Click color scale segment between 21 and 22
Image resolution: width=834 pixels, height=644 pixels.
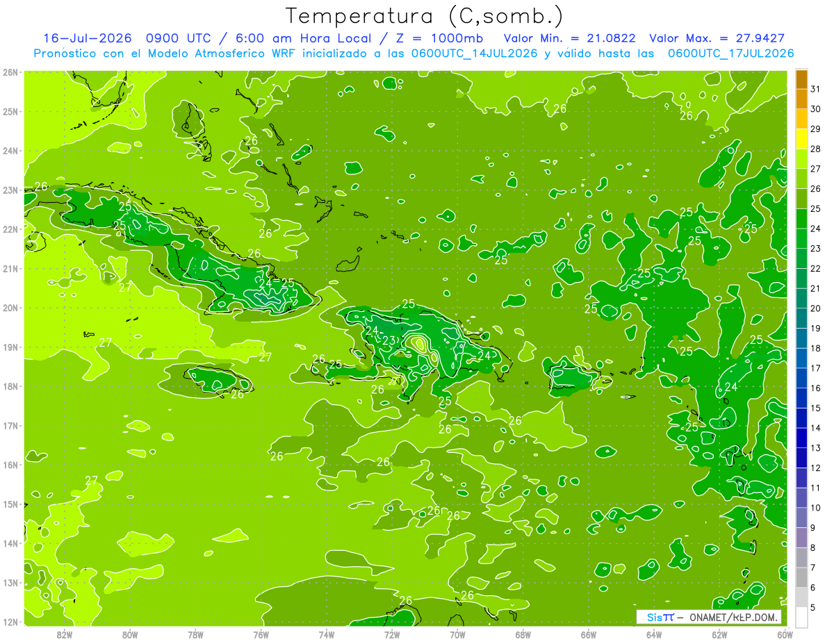pos(801,279)
